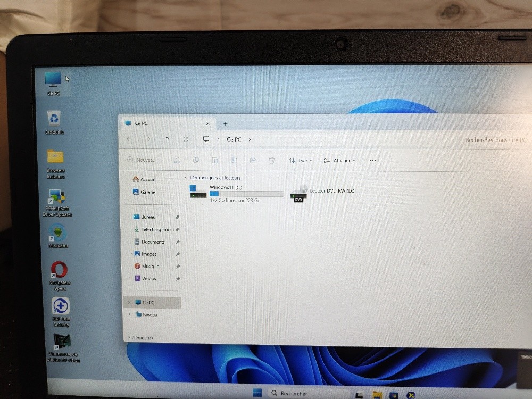Click the C: drive storage usage bar

247,194
